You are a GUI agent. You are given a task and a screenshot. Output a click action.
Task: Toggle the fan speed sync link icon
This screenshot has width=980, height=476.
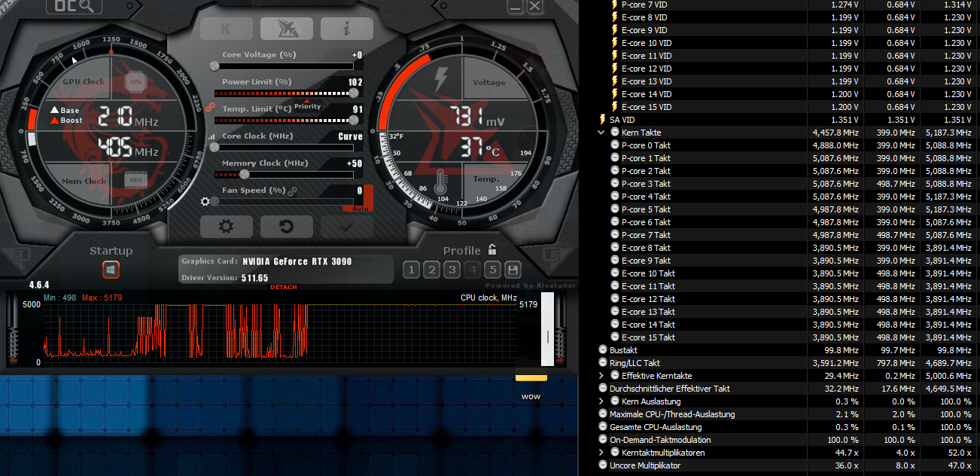tap(293, 191)
